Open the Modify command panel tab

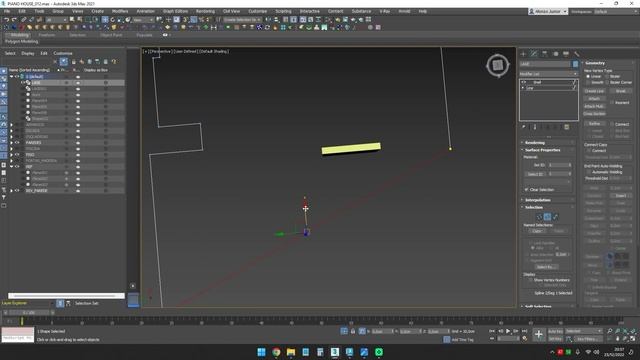(x=534, y=54)
